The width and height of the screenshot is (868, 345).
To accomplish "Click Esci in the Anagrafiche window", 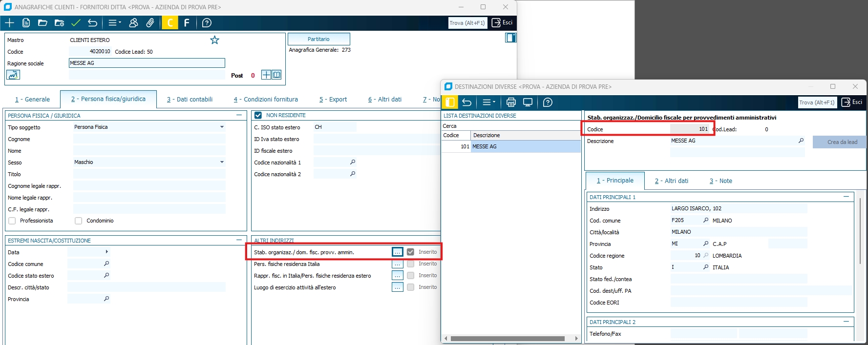I will [x=503, y=23].
